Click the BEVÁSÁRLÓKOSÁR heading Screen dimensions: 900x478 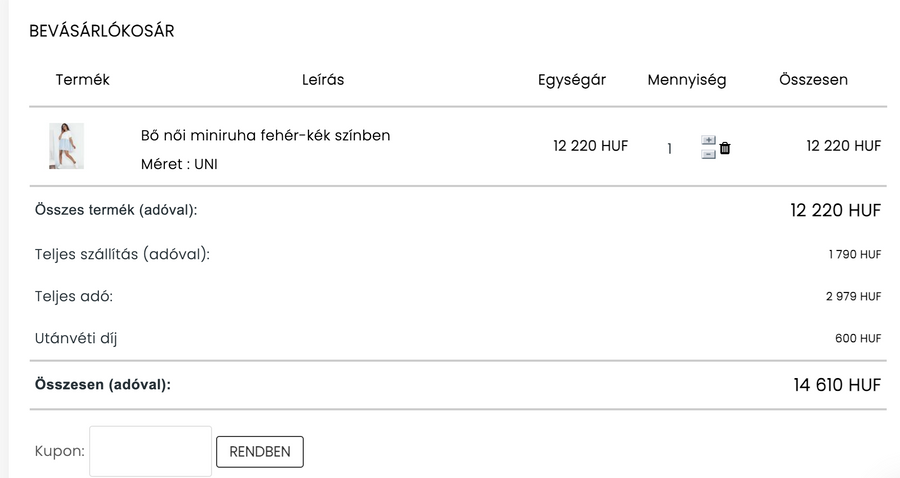102,31
